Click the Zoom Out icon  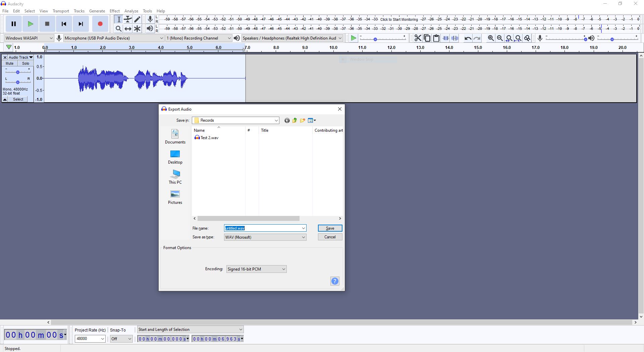(x=500, y=38)
